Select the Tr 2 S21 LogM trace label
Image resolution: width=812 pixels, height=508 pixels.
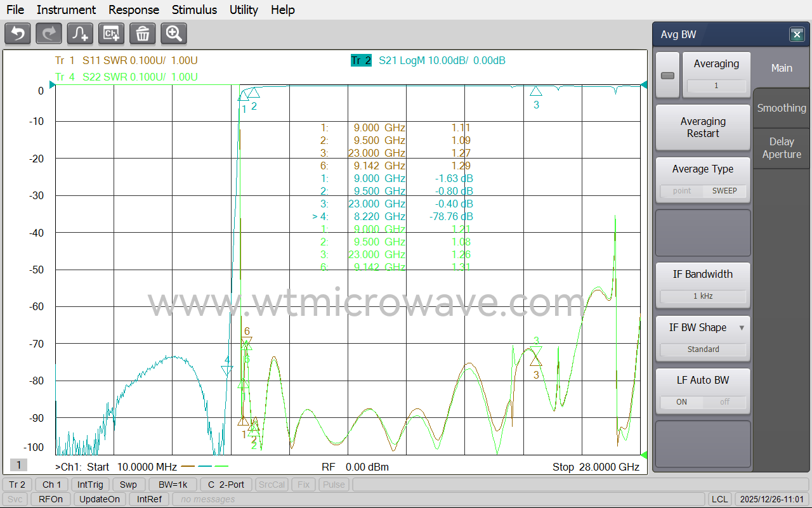coord(428,61)
